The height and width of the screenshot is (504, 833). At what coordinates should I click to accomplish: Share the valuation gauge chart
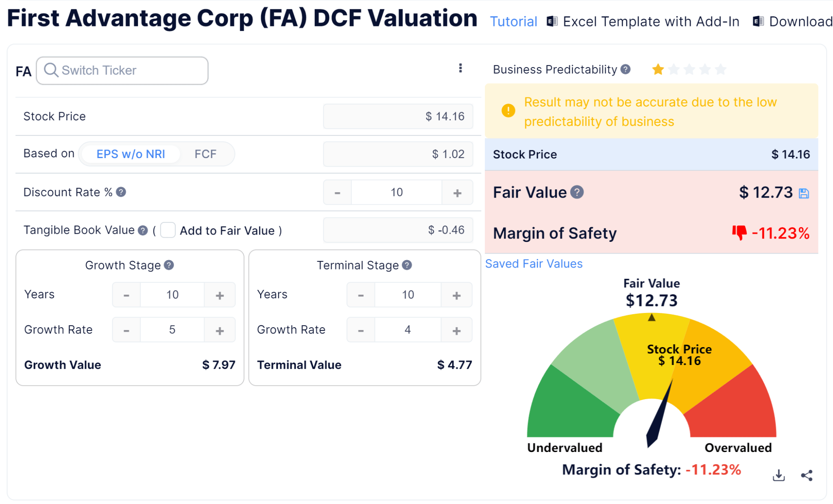click(806, 475)
